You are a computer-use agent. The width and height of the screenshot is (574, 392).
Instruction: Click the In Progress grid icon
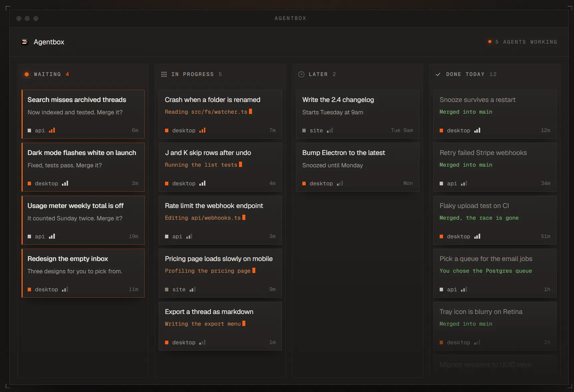164,74
